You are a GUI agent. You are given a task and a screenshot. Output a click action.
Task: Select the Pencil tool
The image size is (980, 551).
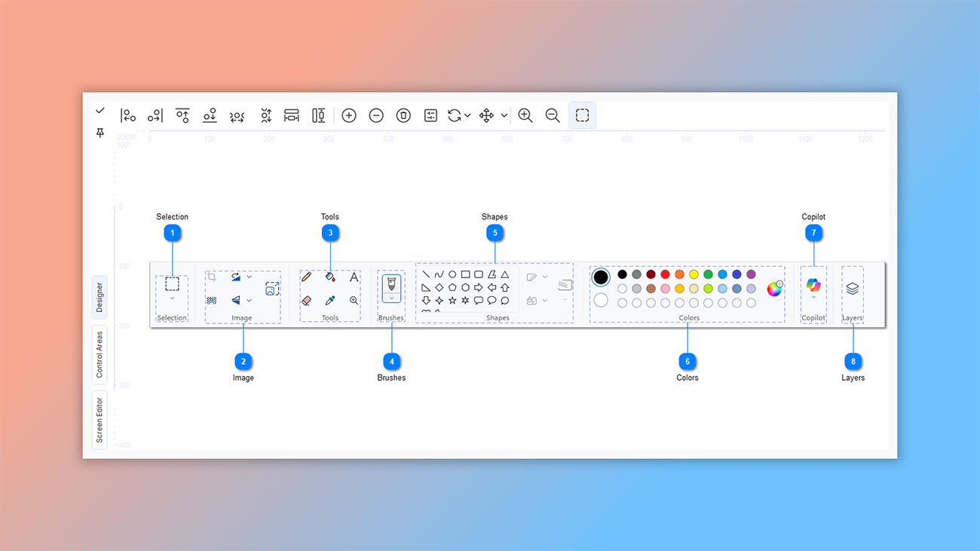point(305,276)
